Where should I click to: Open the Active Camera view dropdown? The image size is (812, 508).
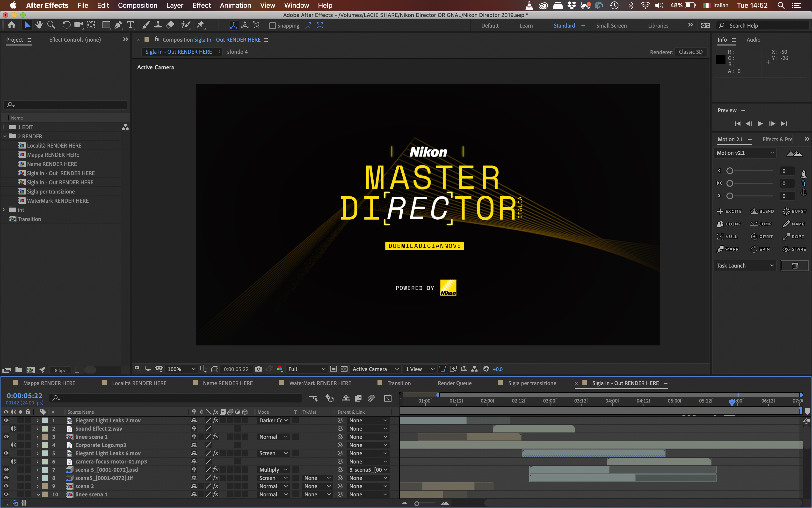pos(375,369)
